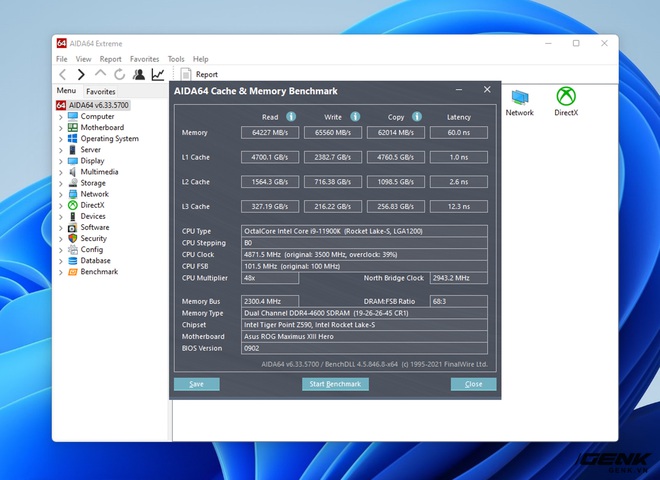Open the View menu
The width and height of the screenshot is (660, 480).
click(x=83, y=59)
